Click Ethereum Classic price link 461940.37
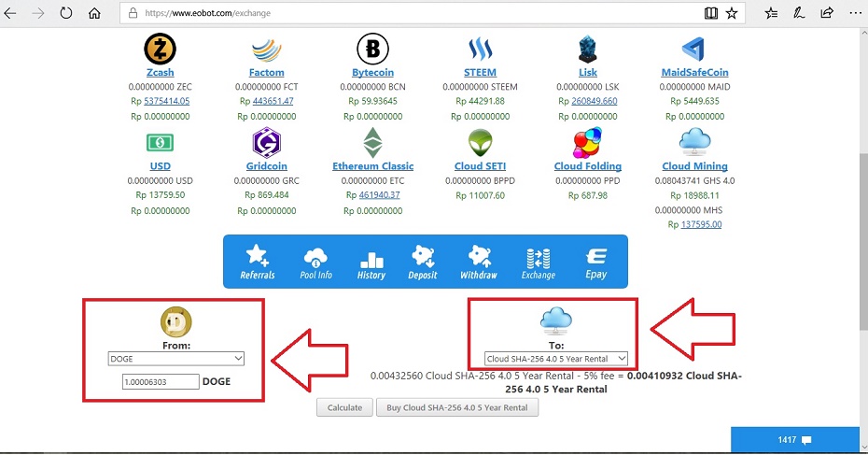 tap(379, 195)
